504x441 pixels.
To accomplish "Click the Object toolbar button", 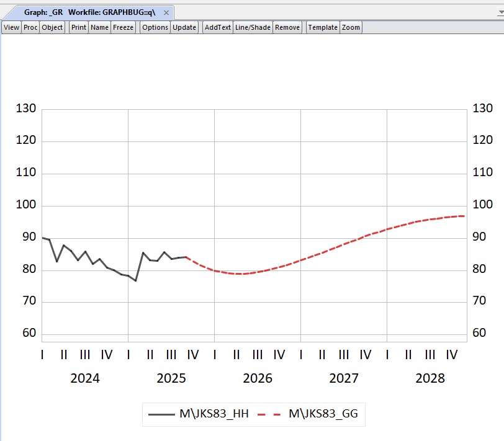I will pos(52,27).
